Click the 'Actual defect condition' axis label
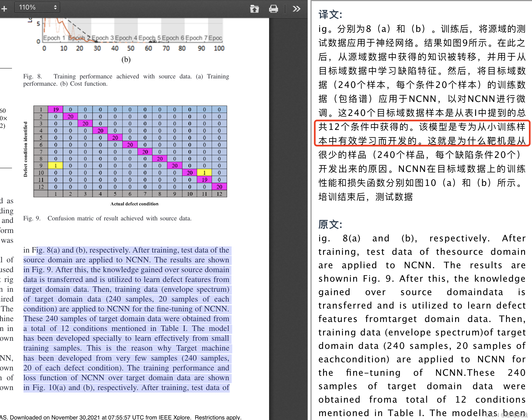The width and height of the screenshot is (532, 420). [x=134, y=204]
